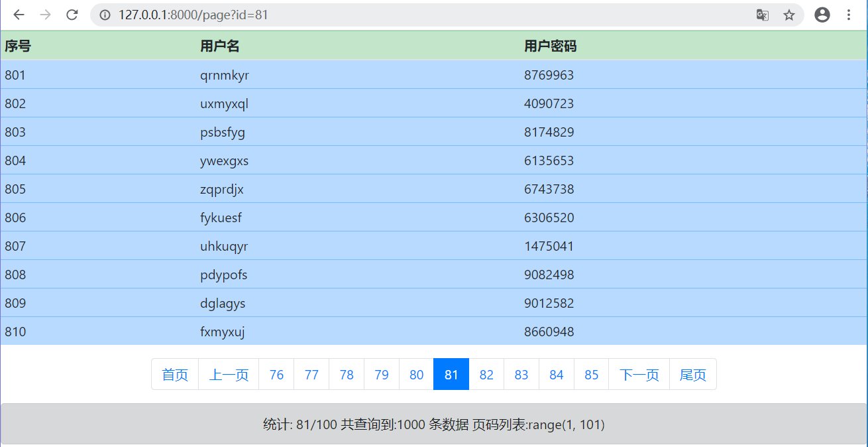Click the active page 81 button
Screen dimensions: 868x447
(451, 375)
